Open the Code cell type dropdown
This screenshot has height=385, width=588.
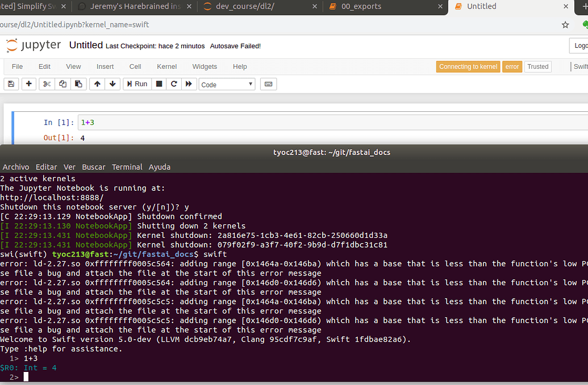click(x=227, y=84)
